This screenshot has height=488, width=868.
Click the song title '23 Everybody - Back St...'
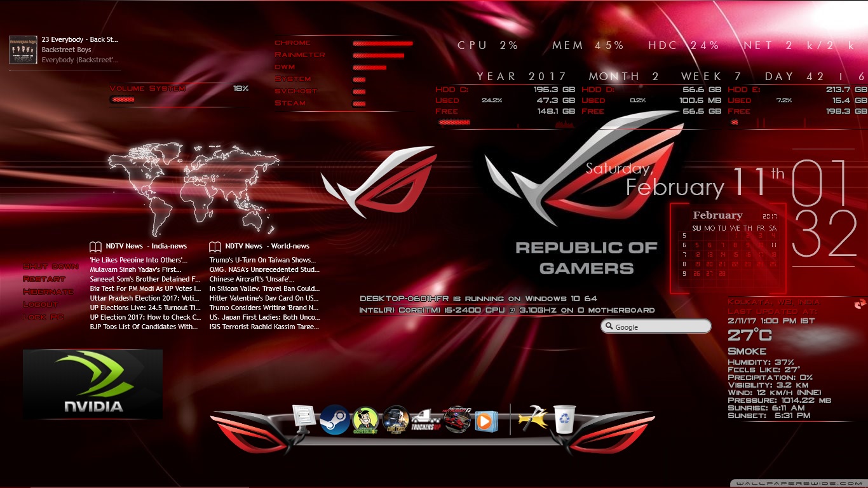click(80, 39)
